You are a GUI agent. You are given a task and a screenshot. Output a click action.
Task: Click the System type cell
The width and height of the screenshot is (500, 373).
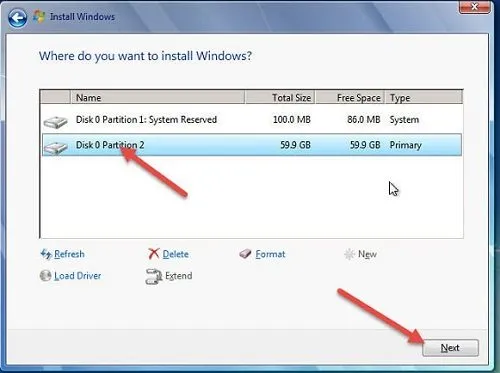pyautogui.click(x=404, y=120)
